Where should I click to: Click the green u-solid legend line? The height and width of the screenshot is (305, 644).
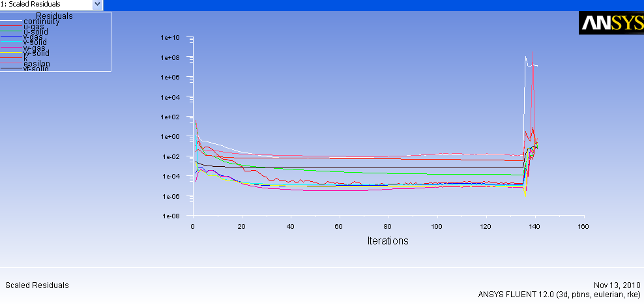[x=11, y=31]
